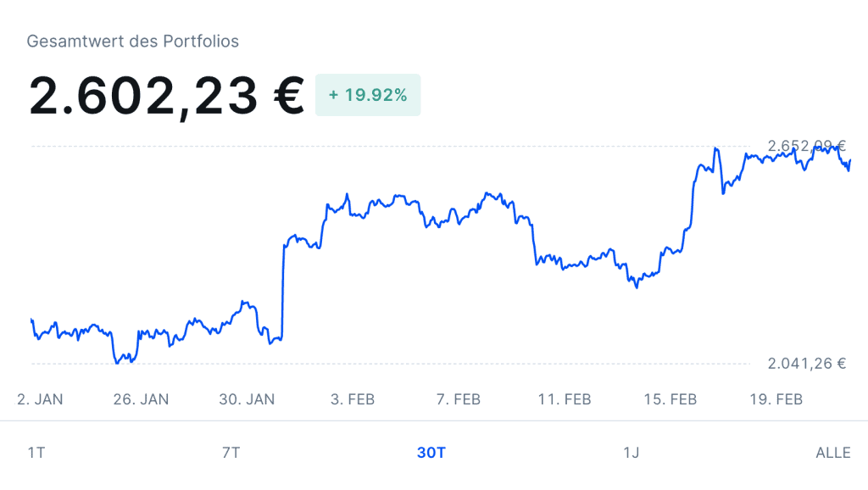Show the 1J yearly range
Screen dimensions: 868x490
click(x=631, y=453)
